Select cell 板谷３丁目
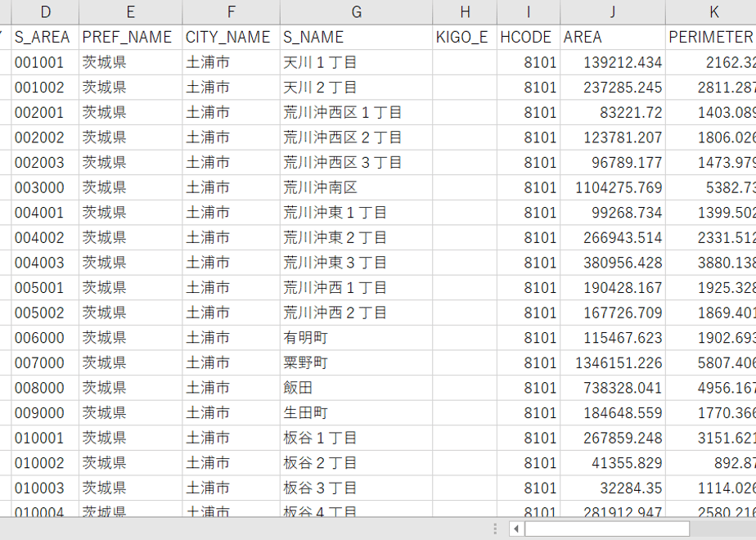Image resolution: width=756 pixels, height=540 pixels. [x=356, y=488]
